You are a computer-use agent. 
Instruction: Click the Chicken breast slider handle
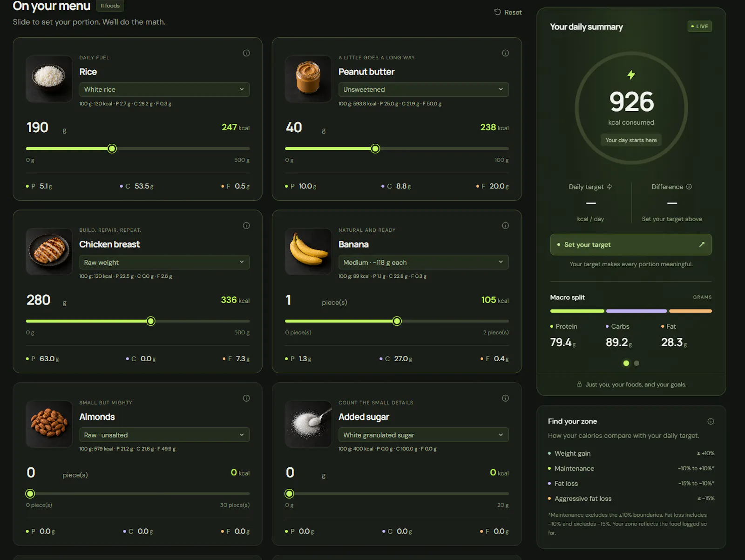pyautogui.click(x=151, y=321)
